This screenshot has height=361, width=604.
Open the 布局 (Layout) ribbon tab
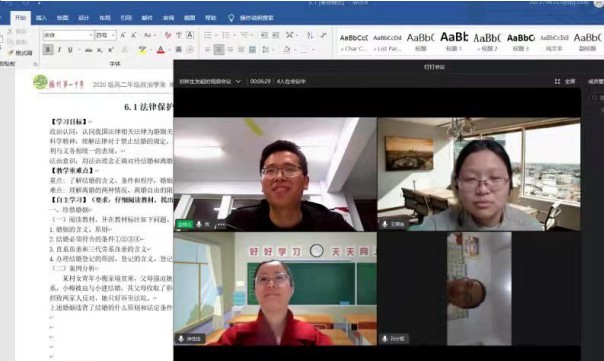105,18
